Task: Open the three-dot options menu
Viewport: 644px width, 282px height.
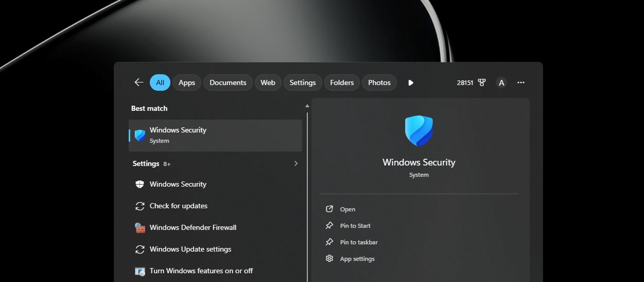Action: [521, 82]
